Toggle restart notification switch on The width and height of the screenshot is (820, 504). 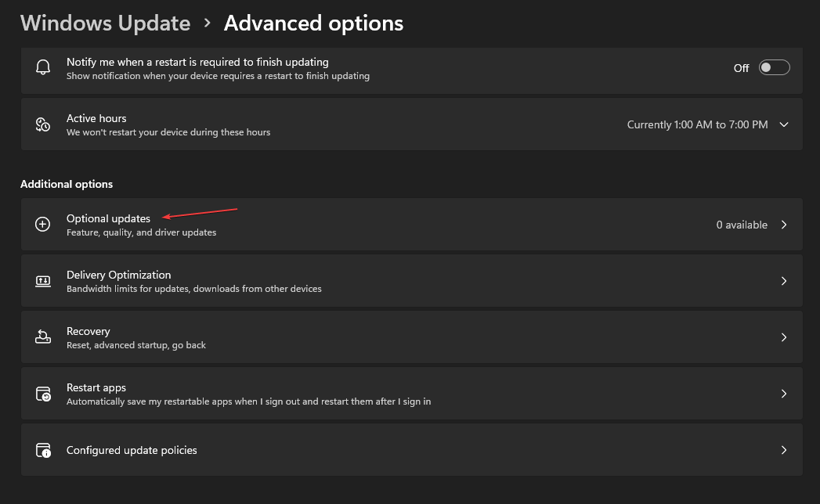(x=775, y=68)
